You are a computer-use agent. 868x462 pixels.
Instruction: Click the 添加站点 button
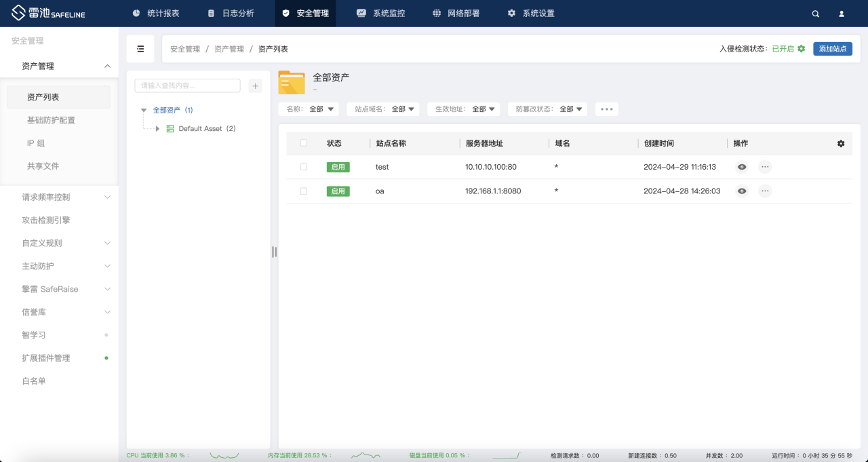point(832,49)
